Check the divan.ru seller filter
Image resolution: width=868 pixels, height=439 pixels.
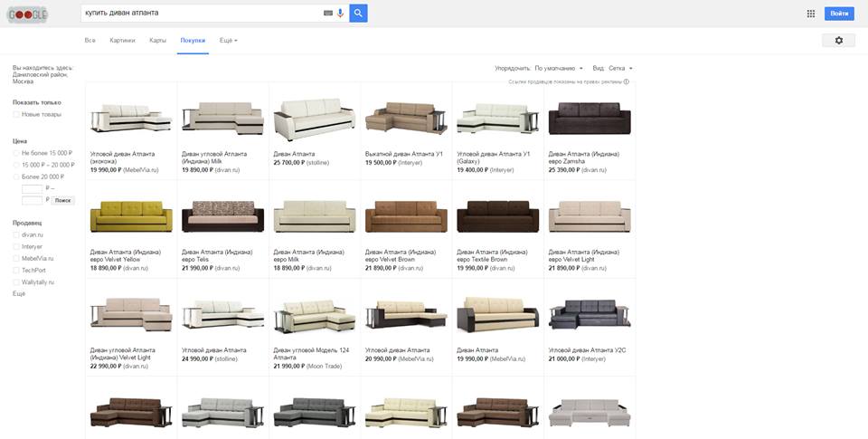coord(16,234)
